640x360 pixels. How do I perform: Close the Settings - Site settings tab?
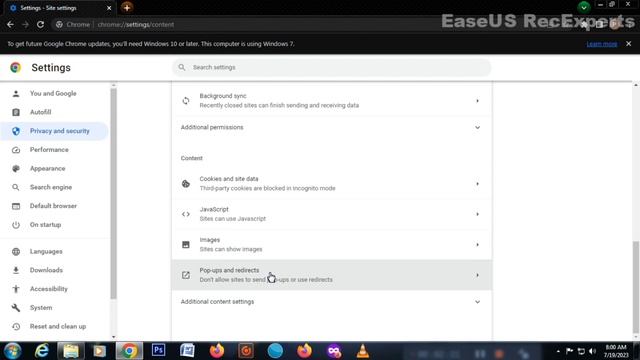click(109, 8)
